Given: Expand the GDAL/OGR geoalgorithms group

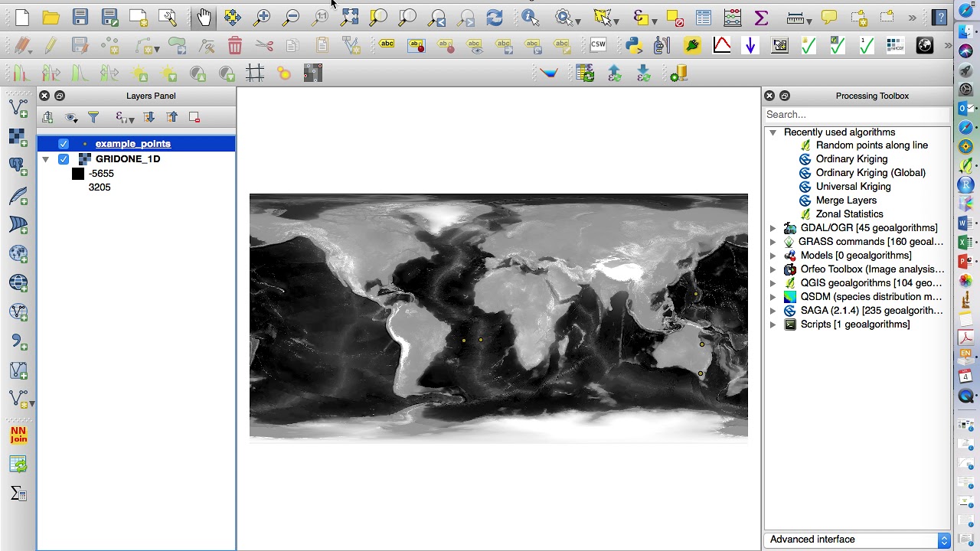Looking at the screenshot, I should pos(773,228).
